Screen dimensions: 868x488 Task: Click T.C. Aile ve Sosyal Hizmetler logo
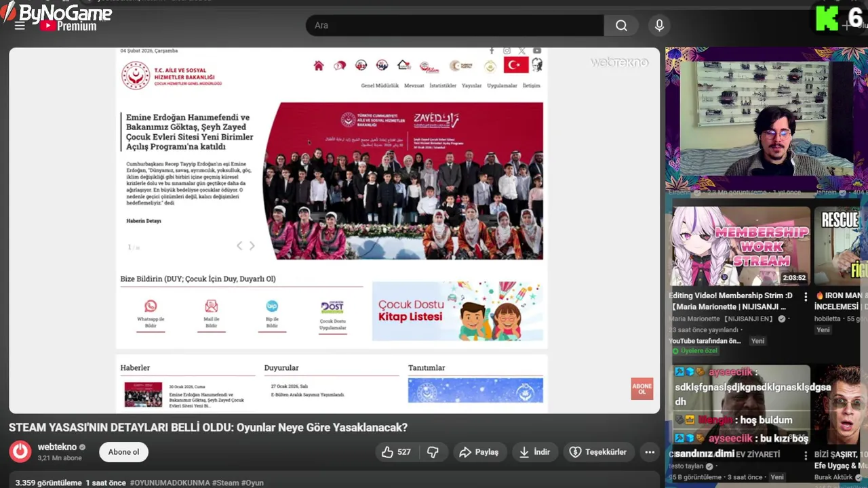172,75
